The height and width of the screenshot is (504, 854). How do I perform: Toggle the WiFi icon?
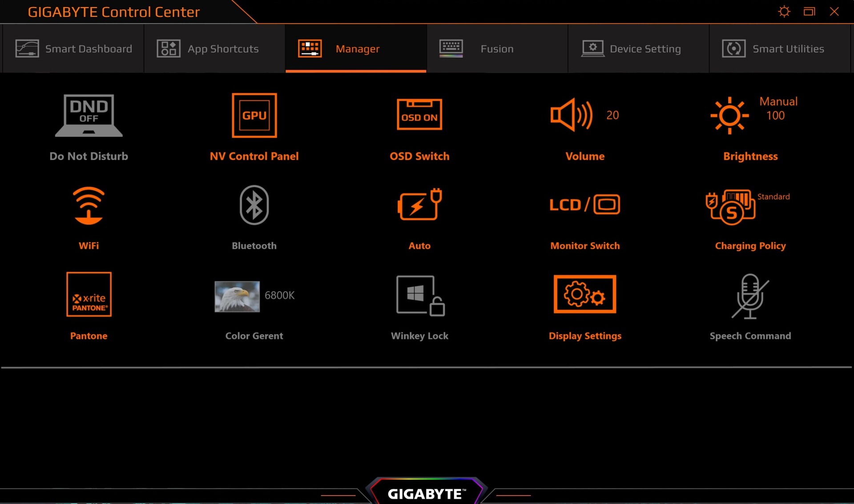89,206
